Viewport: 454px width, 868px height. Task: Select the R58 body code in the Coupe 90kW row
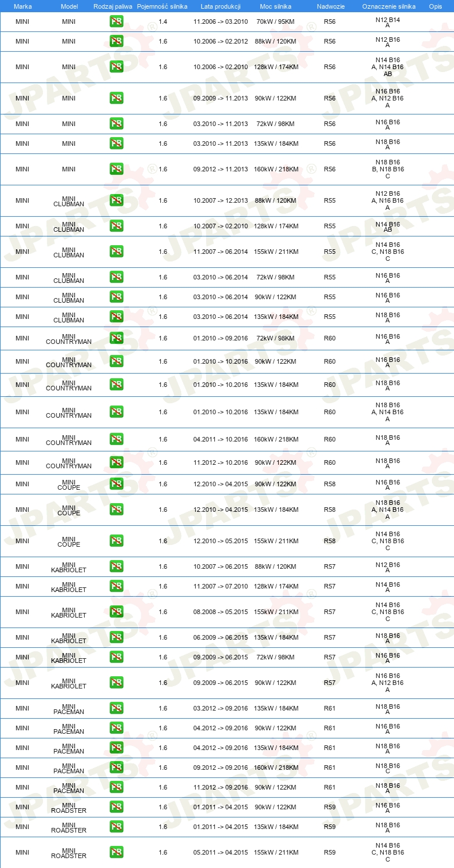point(330,484)
